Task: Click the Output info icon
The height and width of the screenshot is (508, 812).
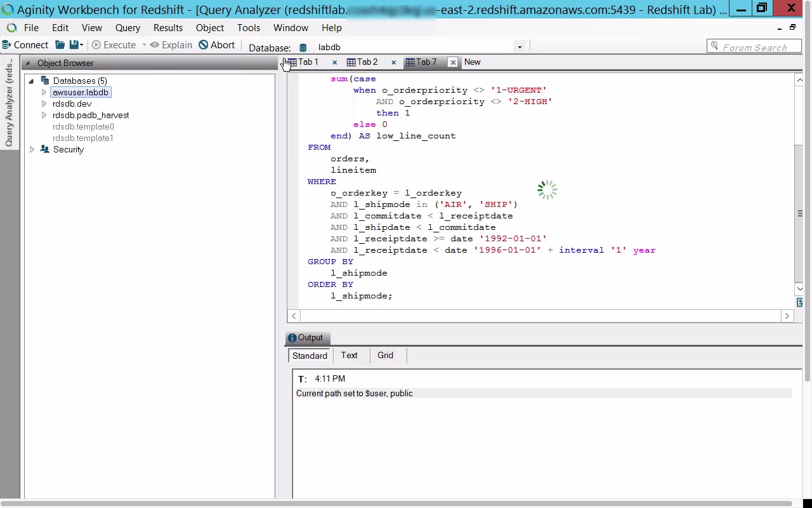Action: pos(292,338)
